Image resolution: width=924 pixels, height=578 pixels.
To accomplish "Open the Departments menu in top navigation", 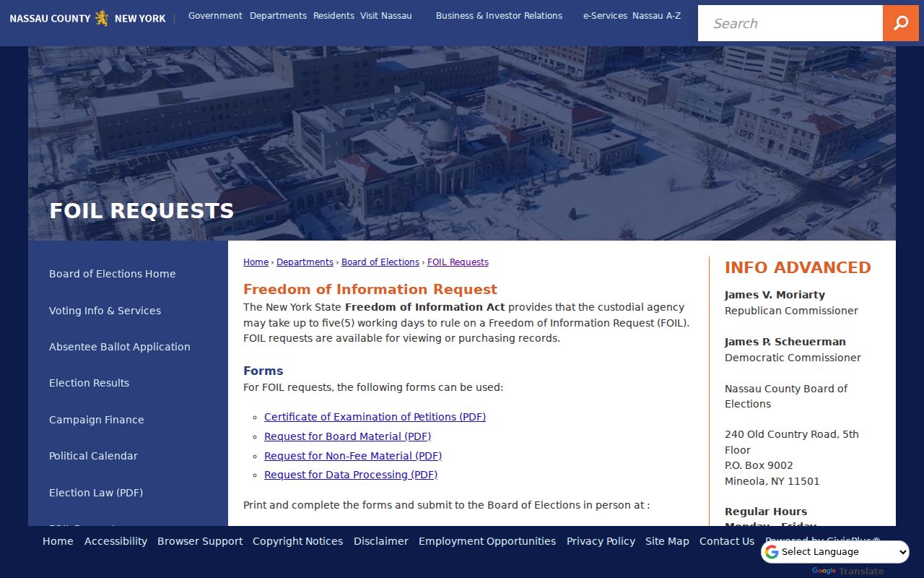I will click(278, 15).
